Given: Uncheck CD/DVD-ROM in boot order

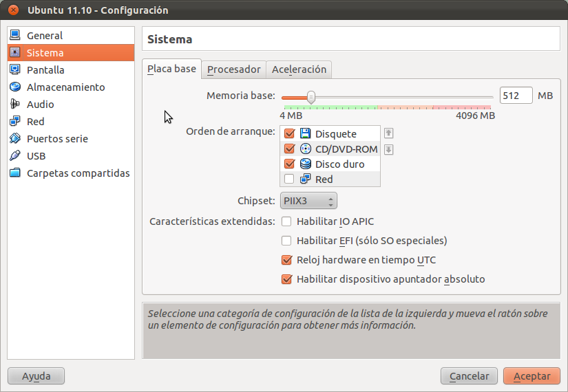Looking at the screenshot, I should tap(289, 149).
